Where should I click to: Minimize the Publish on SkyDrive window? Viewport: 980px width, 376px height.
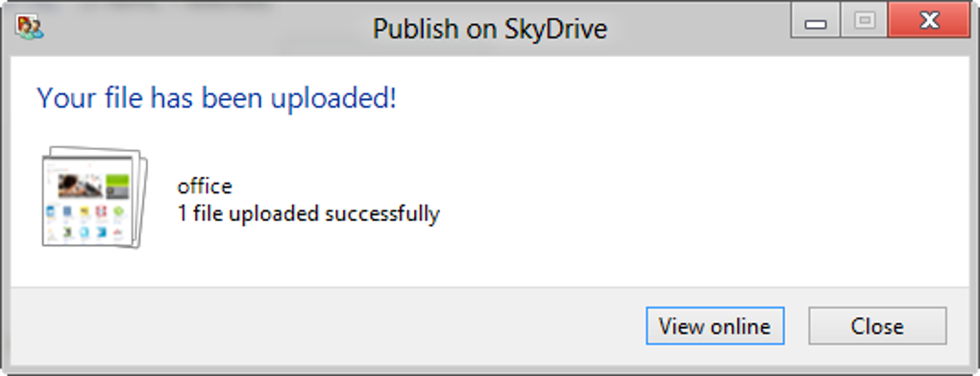click(x=815, y=22)
